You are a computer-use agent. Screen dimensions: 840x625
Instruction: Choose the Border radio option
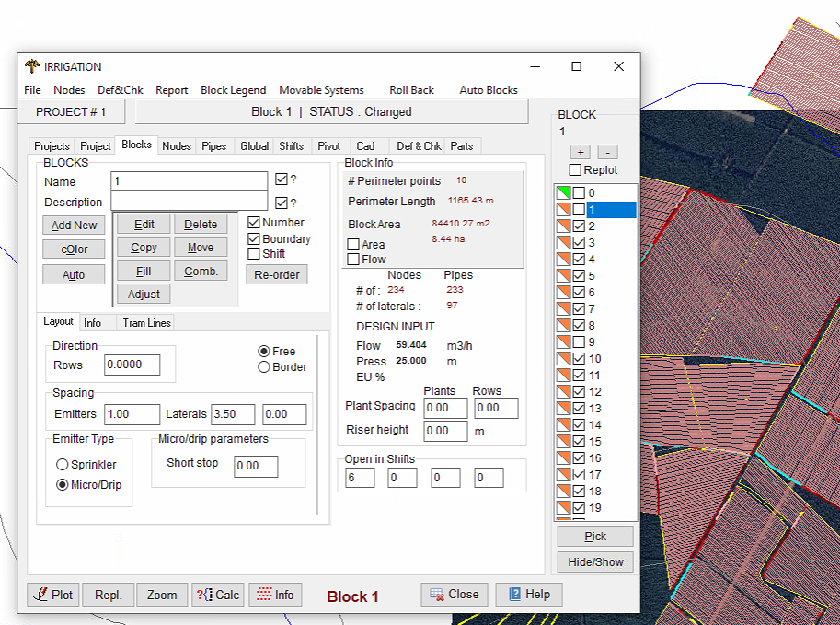tap(264, 367)
